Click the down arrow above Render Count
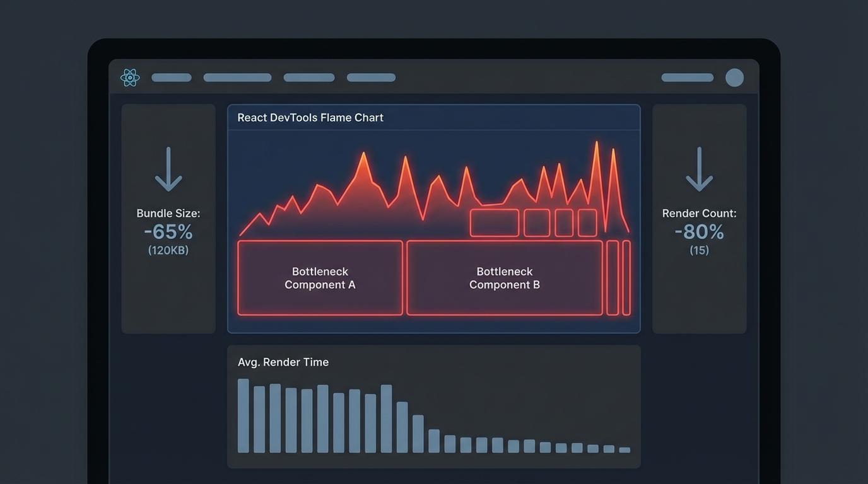Screen dimensions: 868x484 tap(699, 169)
